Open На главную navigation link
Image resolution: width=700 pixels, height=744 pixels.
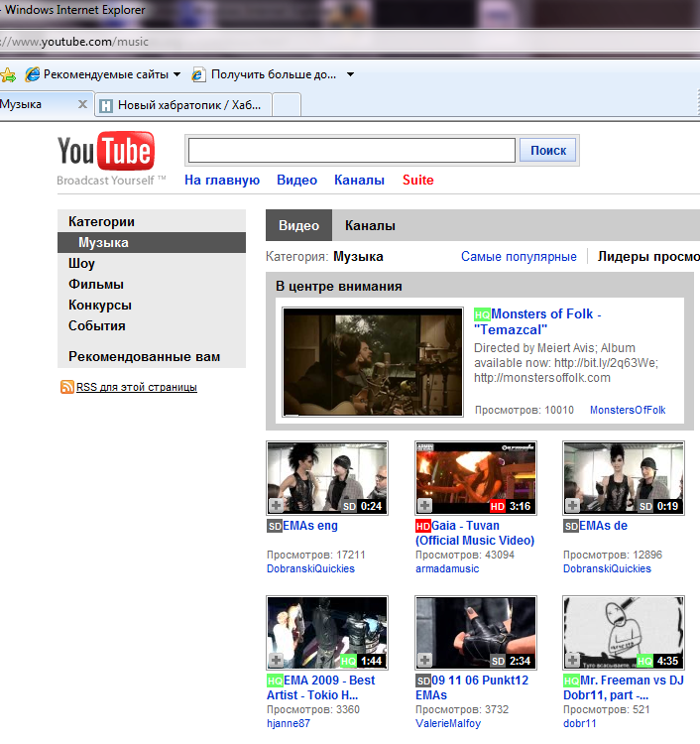[x=222, y=180]
